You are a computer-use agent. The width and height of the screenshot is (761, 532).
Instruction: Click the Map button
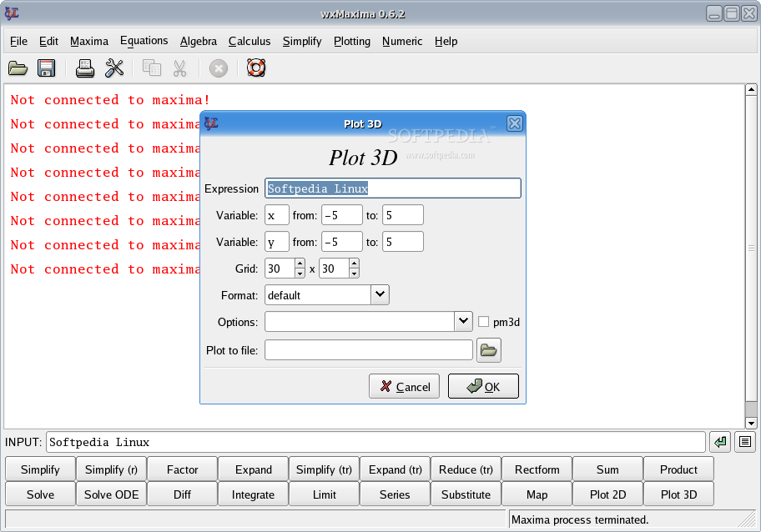[537, 494]
